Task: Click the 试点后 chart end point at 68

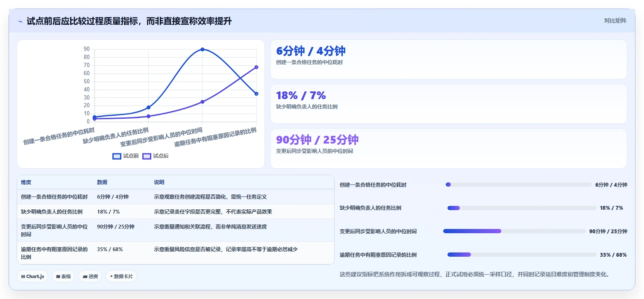Action: point(256,67)
